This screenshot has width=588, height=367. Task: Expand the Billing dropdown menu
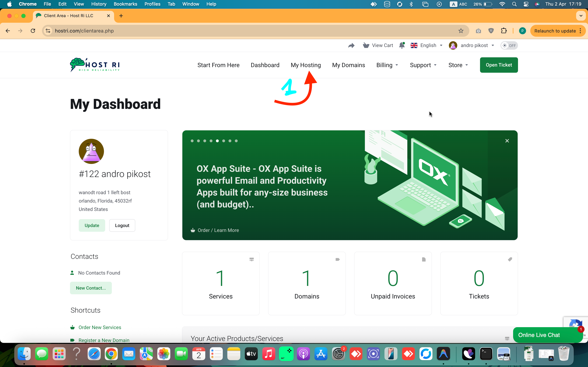[x=387, y=65]
